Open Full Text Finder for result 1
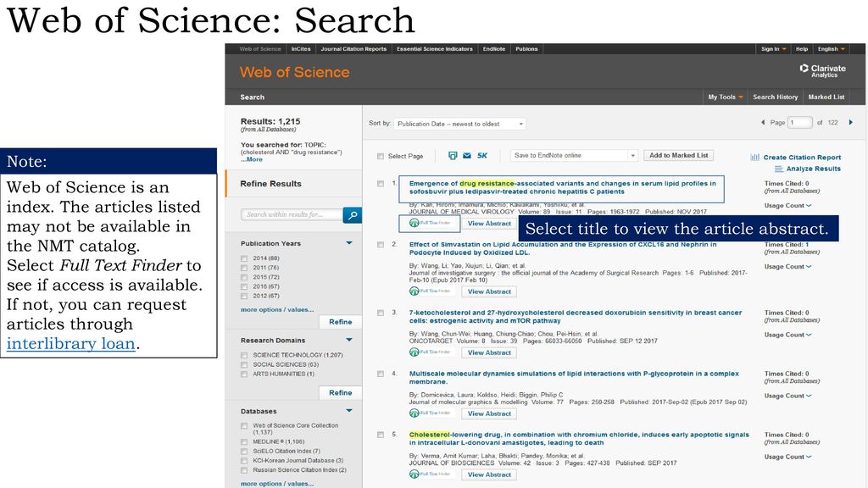Screen dimensions: 868x488 430,223
